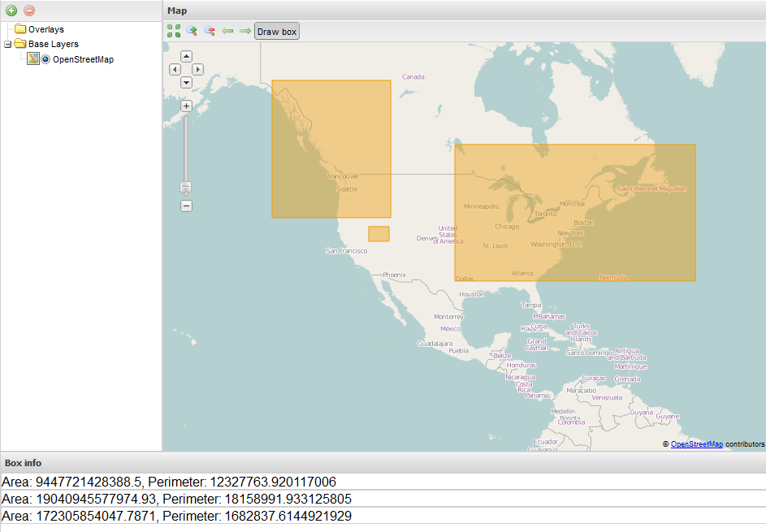Image resolution: width=766 pixels, height=532 pixels.
Task: Select the zoom in magnifier tool
Action: (x=192, y=30)
